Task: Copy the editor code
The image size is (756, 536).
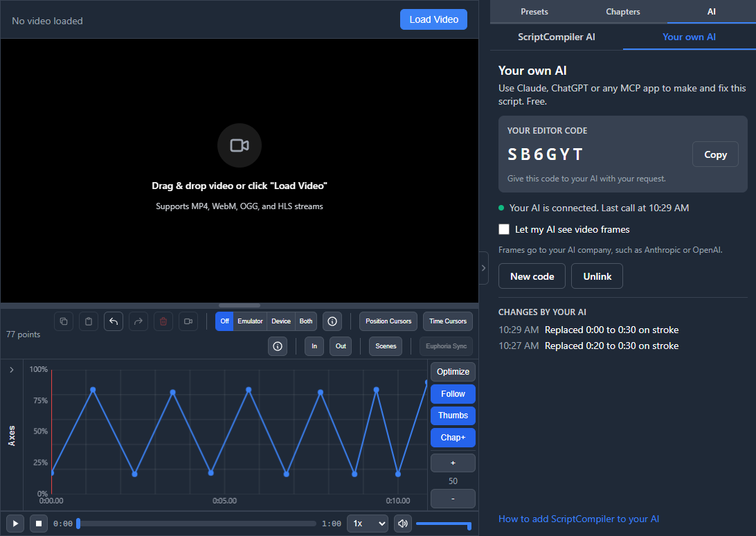Action: (715, 154)
